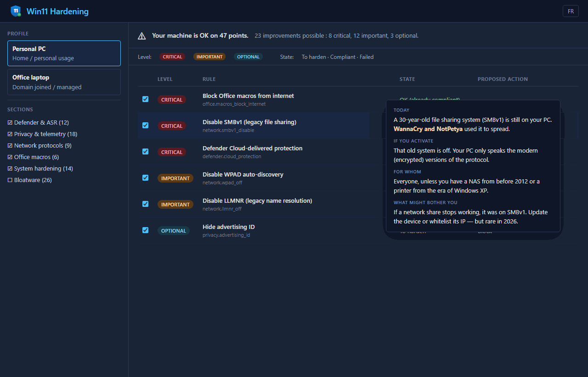Select the Personal PC profile

(64, 53)
